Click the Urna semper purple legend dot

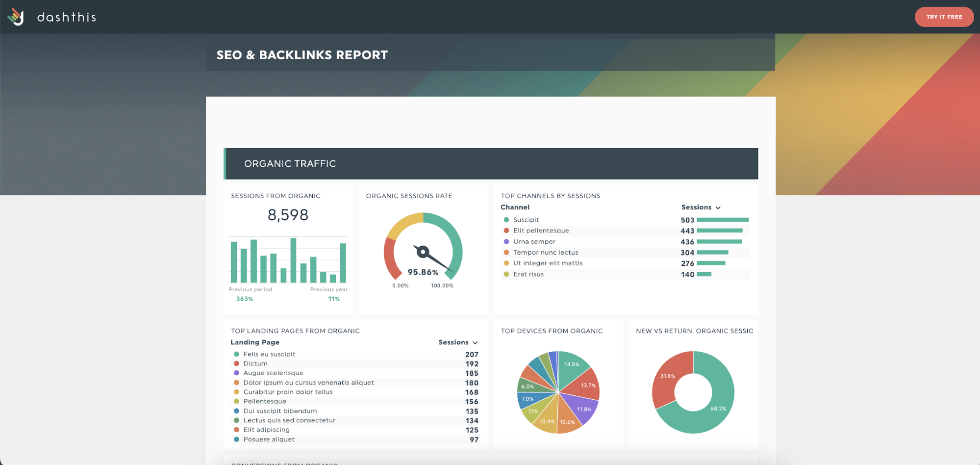coord(506,241)
